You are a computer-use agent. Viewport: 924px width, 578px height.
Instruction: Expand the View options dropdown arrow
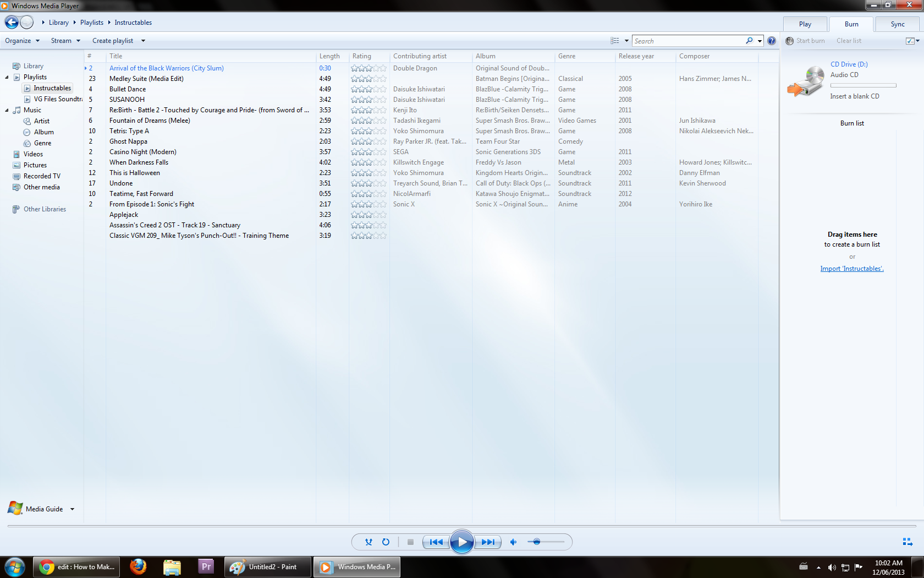click(626, 41)
